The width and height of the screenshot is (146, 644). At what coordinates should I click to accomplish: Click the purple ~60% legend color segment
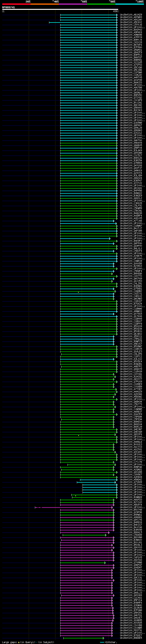[73, 4]
